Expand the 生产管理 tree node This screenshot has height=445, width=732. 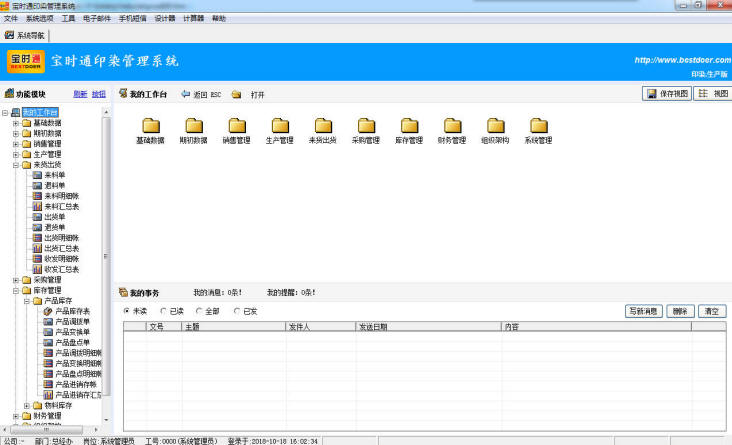(x=16, y=155)
